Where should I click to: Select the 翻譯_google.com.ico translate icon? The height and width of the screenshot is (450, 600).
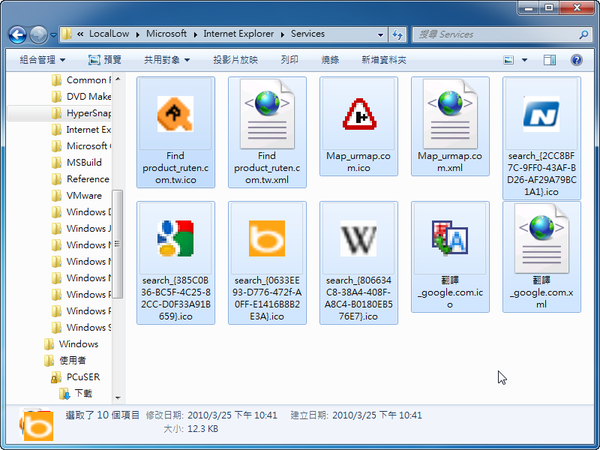coord(450,238)
